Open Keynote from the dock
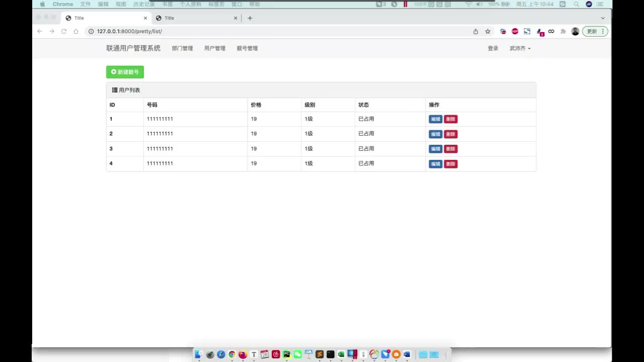This screenshot has height=362, width=644. tap(308, 354)
